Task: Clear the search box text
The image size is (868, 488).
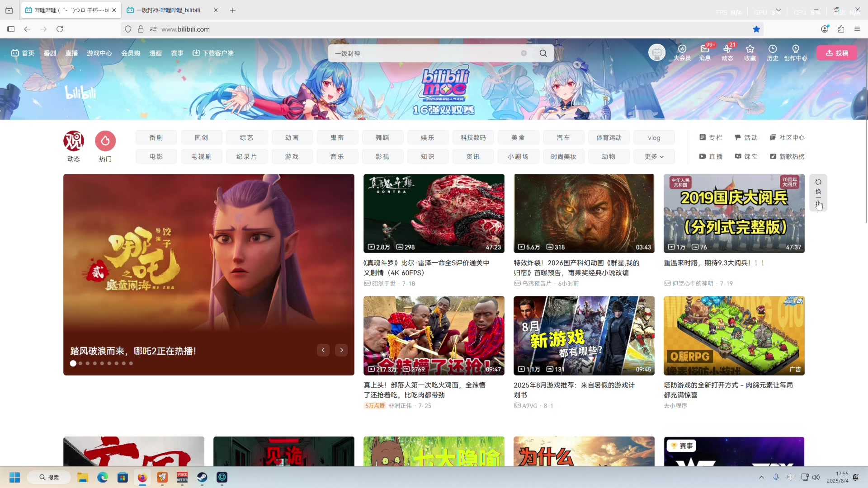Action: tap(524, 53)
